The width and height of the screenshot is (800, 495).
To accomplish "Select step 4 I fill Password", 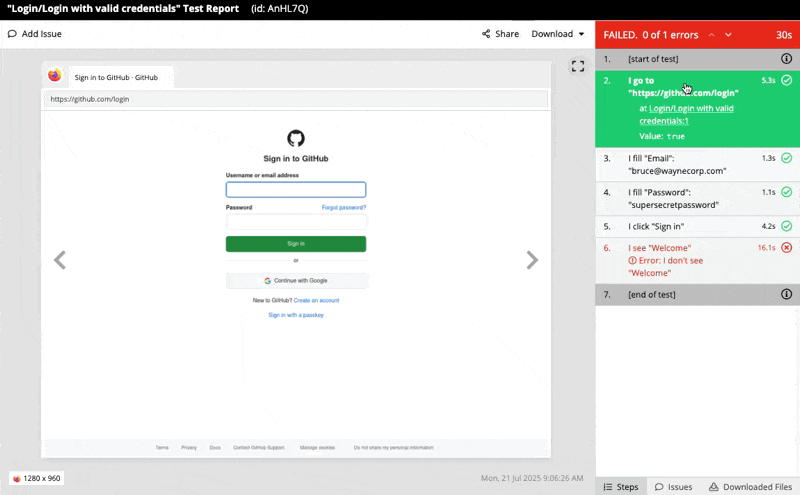I will click(x=697, y=199).
